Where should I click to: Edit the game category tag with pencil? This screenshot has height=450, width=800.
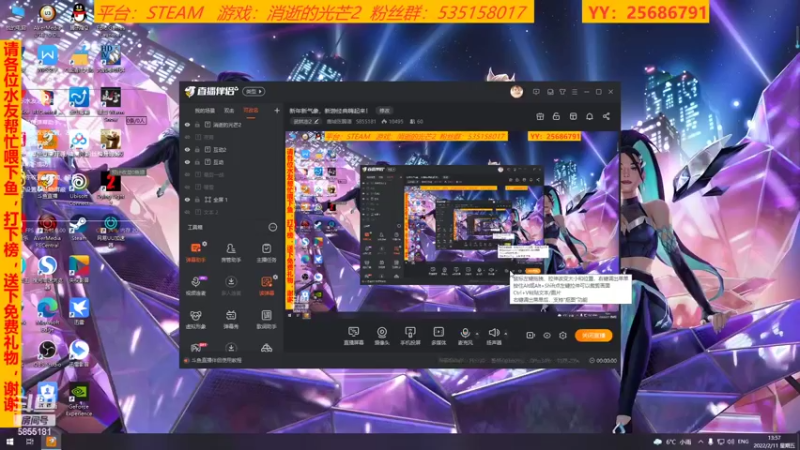[x=305, y=121]
